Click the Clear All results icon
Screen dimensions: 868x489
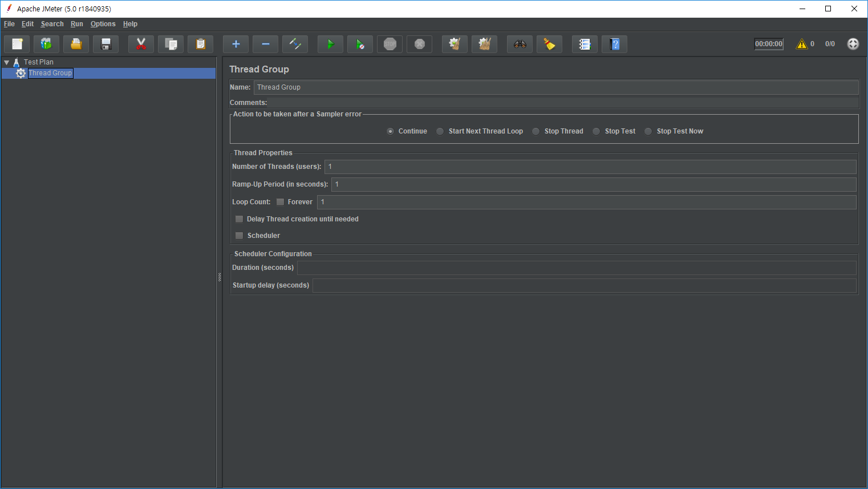[x=484, y=44]
